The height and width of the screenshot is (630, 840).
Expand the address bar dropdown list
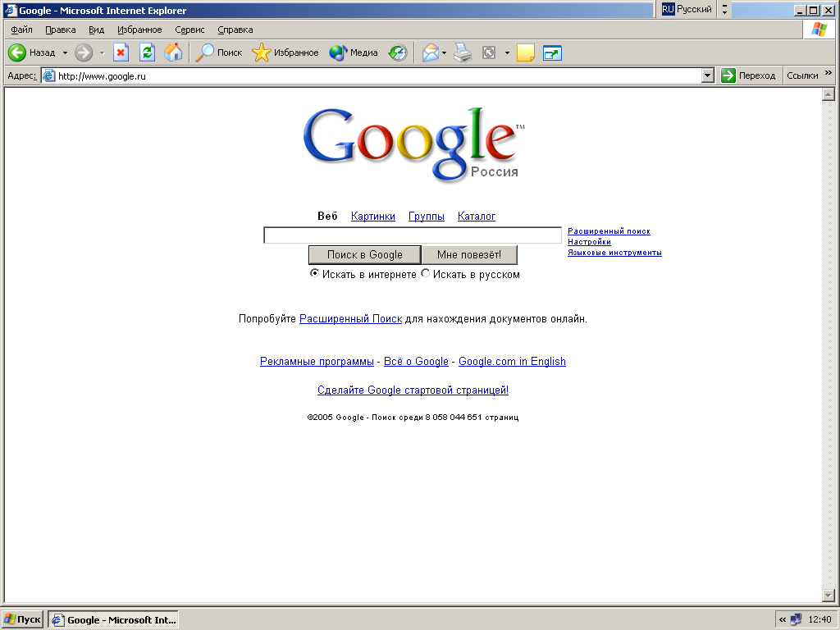click(708, 75)
